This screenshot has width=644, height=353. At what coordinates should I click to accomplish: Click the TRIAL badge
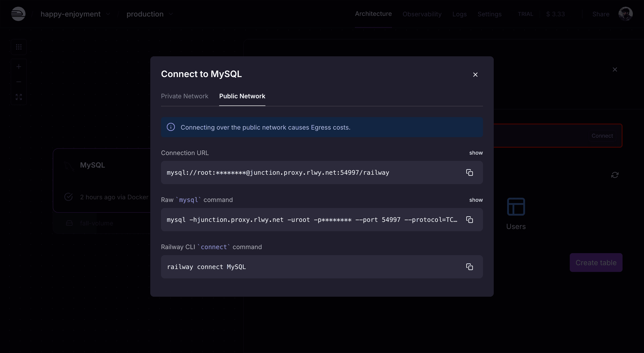(525, 14)
